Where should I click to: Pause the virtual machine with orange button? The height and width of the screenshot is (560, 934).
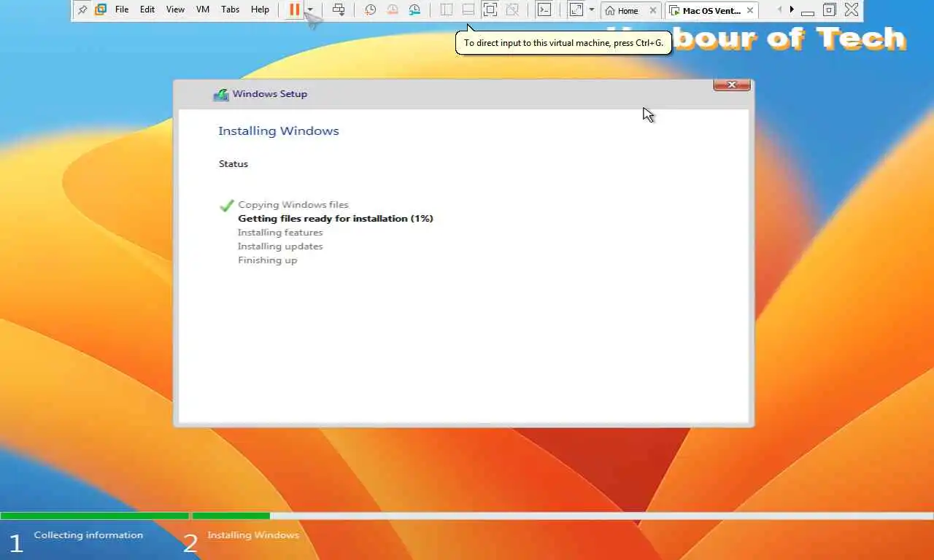294,10
